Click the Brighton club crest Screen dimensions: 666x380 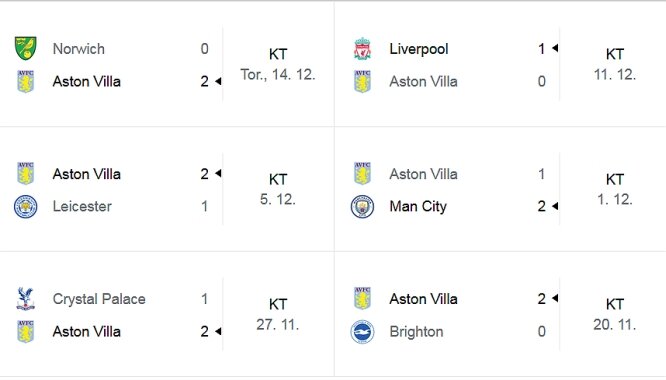(x=362, y=332)
